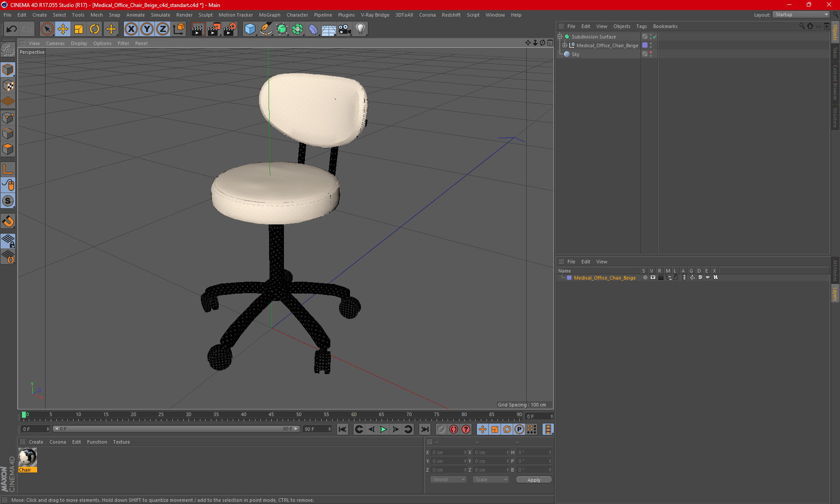Go to the start of animation

click(x=343, y=429)
